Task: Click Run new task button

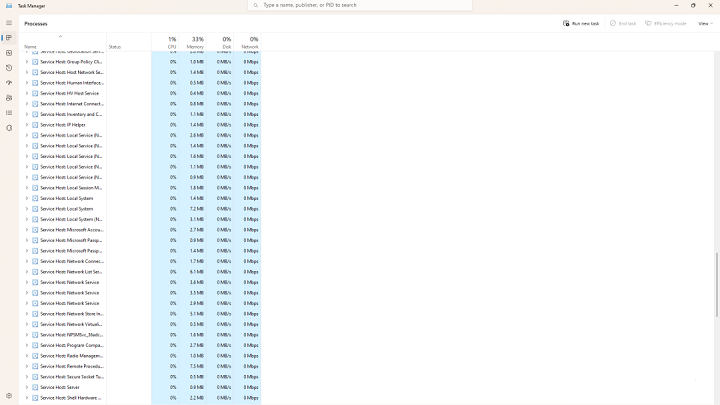Action: point(581,23)
